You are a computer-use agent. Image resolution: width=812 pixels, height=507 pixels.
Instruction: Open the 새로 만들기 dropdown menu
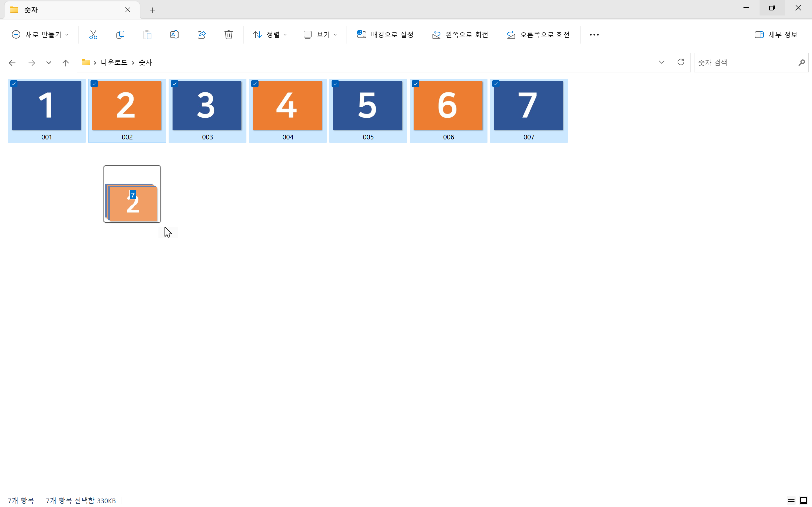coord(40,35)
